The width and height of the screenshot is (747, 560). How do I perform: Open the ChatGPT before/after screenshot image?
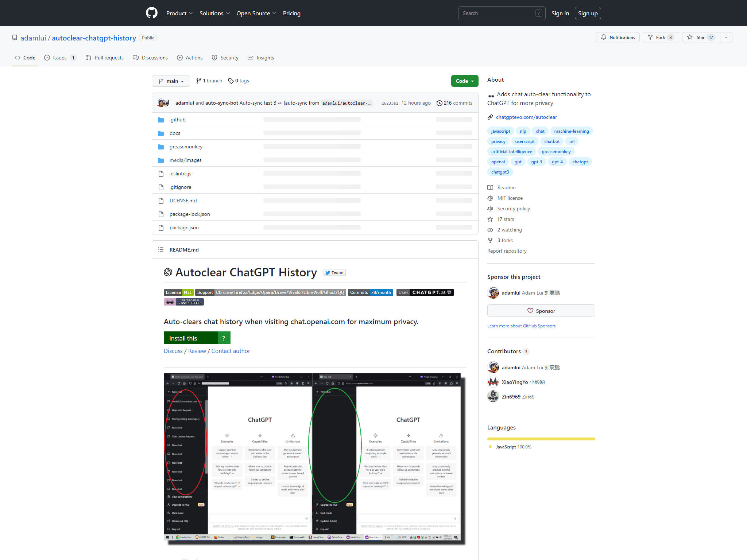click(x=315, y=459)
